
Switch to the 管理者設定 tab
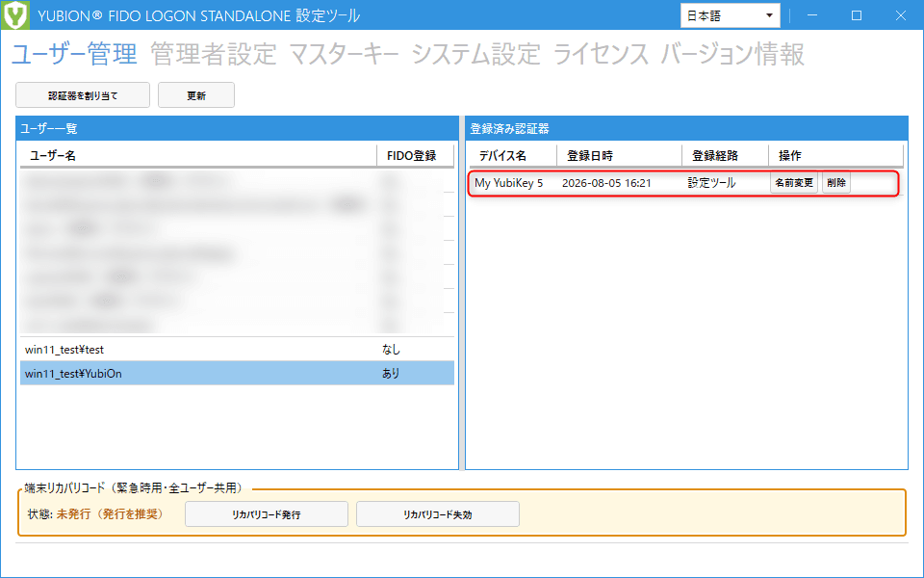[214, 54]
